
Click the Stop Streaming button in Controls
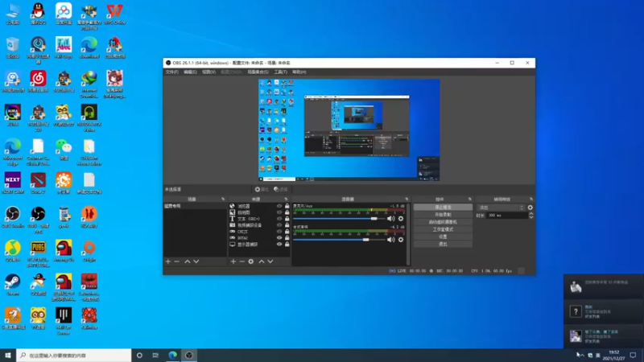(x=443, y=208)
